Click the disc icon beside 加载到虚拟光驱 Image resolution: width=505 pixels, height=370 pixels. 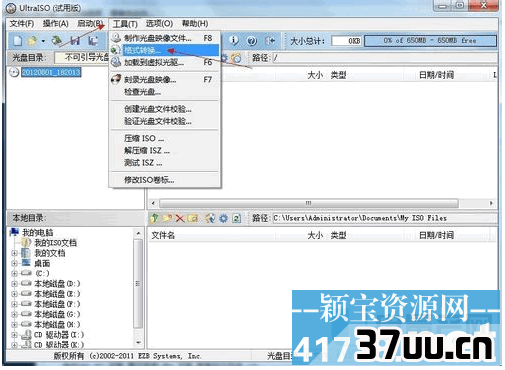click(x=116, y=62)
